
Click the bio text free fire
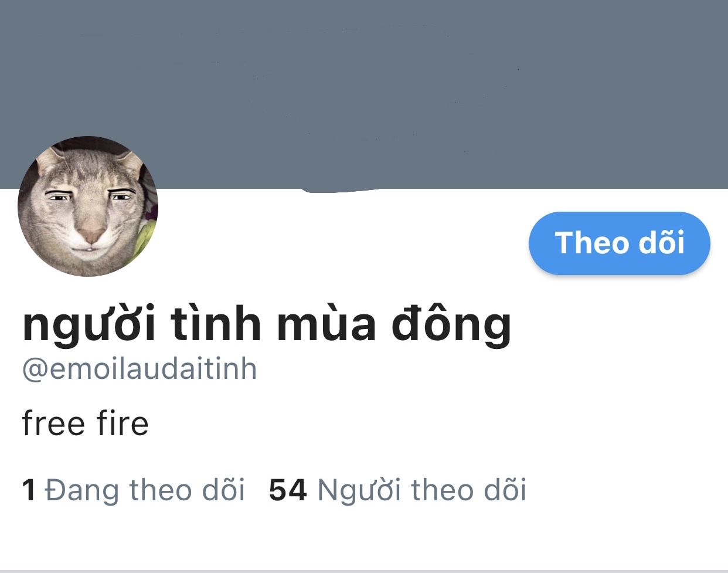click(86, 423)
